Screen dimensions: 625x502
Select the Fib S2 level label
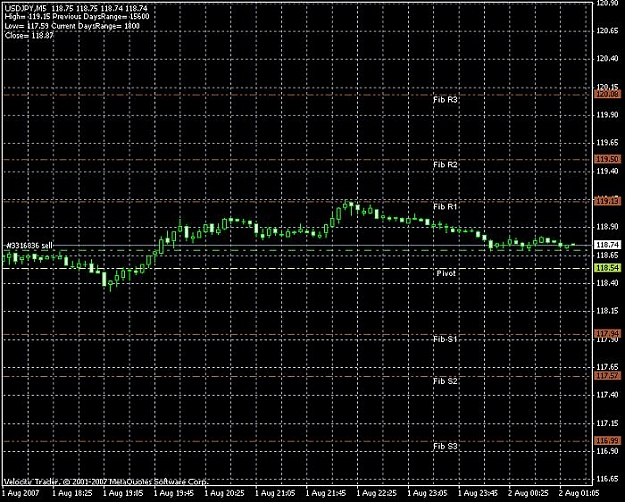pyautogui.click(x=445, y=381)
